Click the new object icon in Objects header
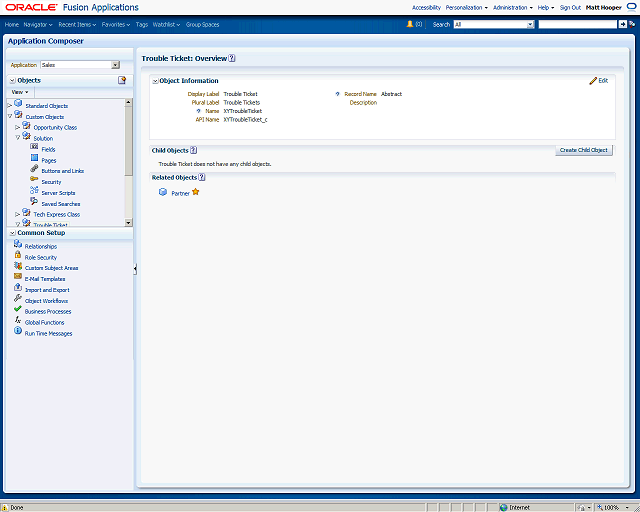This screenshot has height=512, width=640. coord(122,80)
